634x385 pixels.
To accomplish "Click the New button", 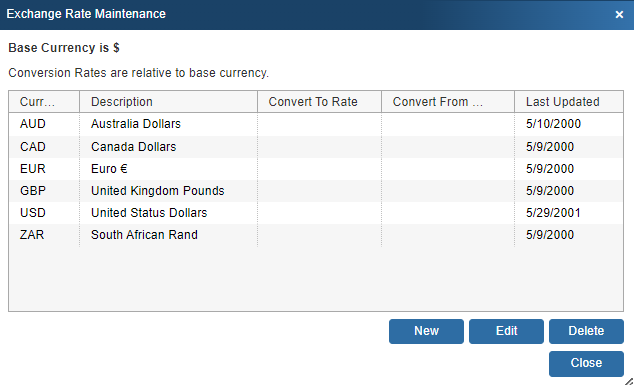I will 426,331.
